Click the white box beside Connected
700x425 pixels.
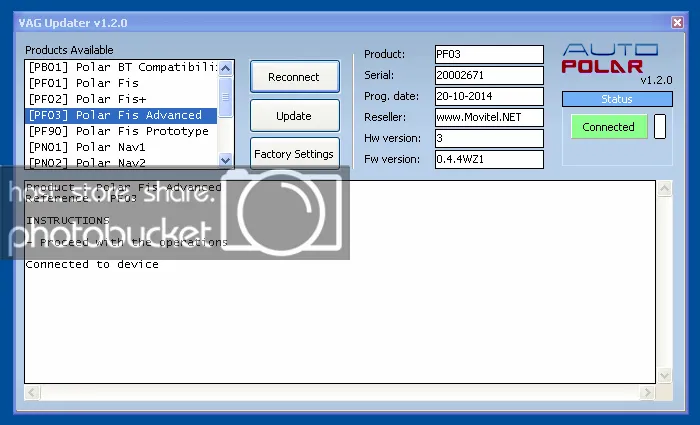(x=660, y=126)
